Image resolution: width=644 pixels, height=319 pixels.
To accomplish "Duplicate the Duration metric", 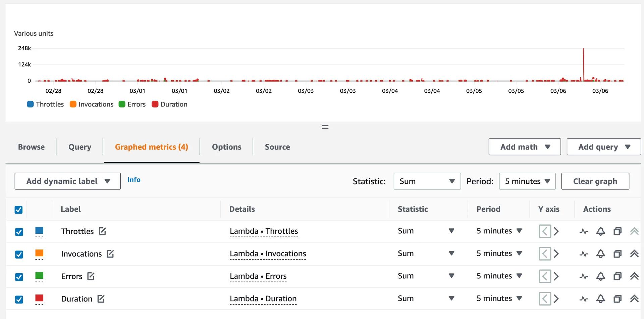I will (x=617, y=299).
